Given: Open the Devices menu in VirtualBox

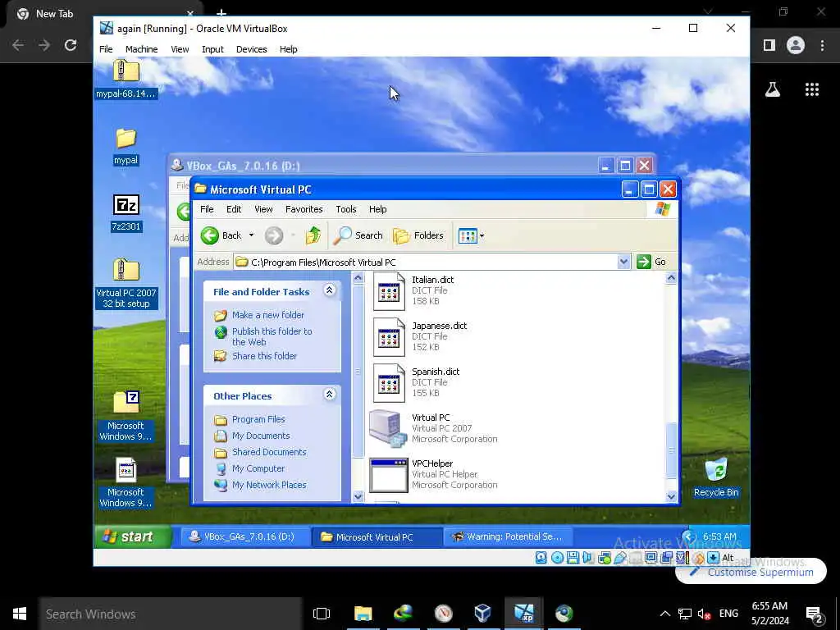Looking at the screenshot, I should [251, 49].
